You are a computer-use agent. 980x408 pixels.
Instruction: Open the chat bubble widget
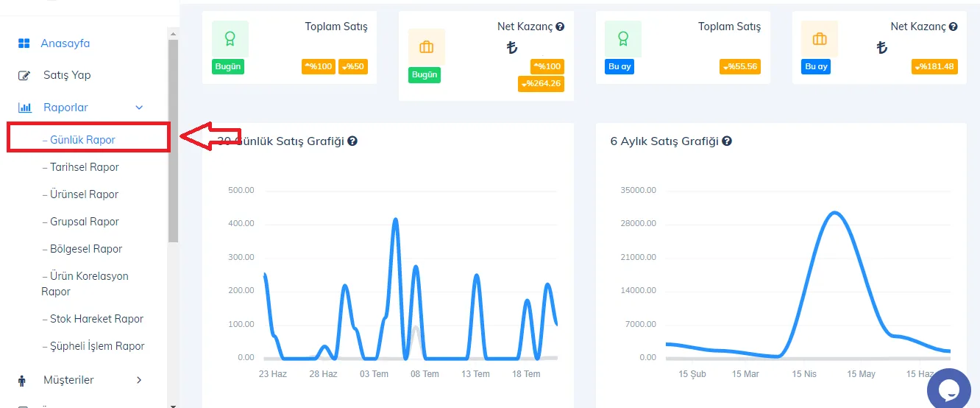coord(949,390)
